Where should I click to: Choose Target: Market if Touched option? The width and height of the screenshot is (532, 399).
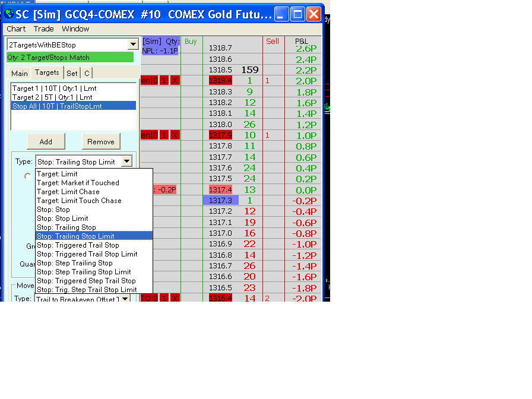[94, 182]
